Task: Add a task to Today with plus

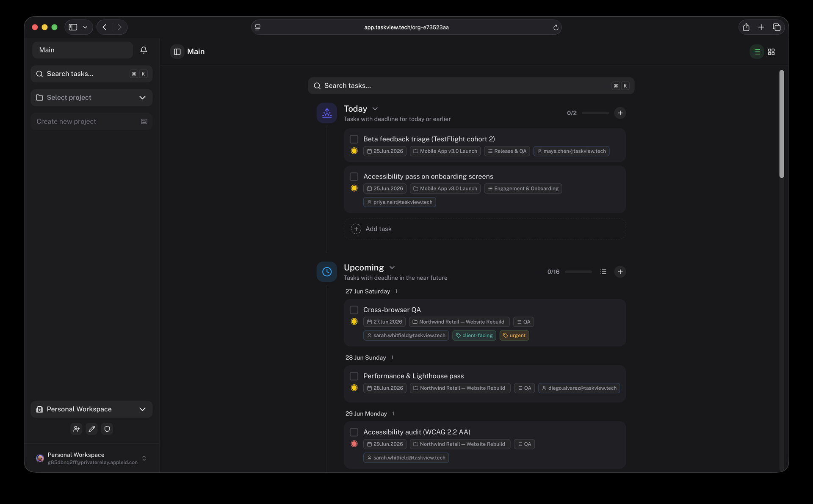Action: (x=620, y=113)
